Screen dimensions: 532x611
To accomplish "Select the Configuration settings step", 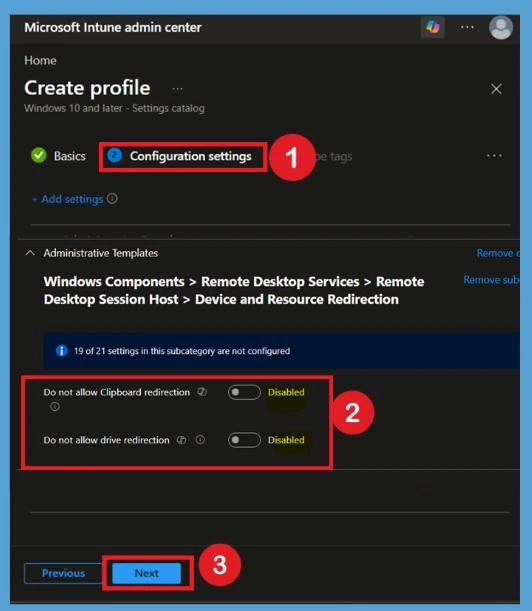I will tap(180, 156).
